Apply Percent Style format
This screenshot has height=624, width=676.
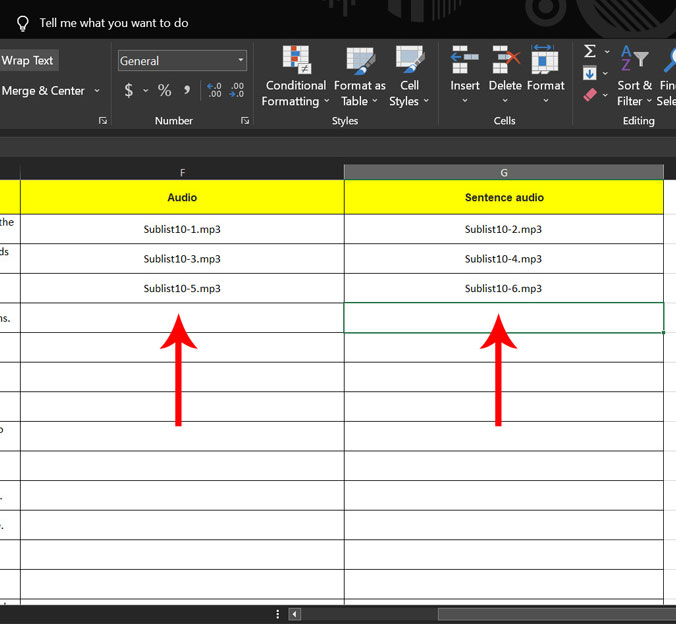click(164, 91)
